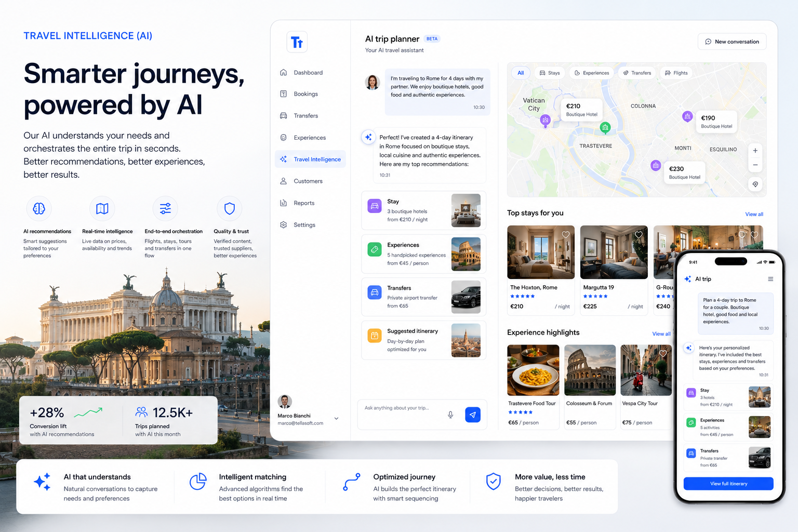Screen dimensions: 798x532
Task: Select the €190 Boutique Hotel map label
Action: 716,122
